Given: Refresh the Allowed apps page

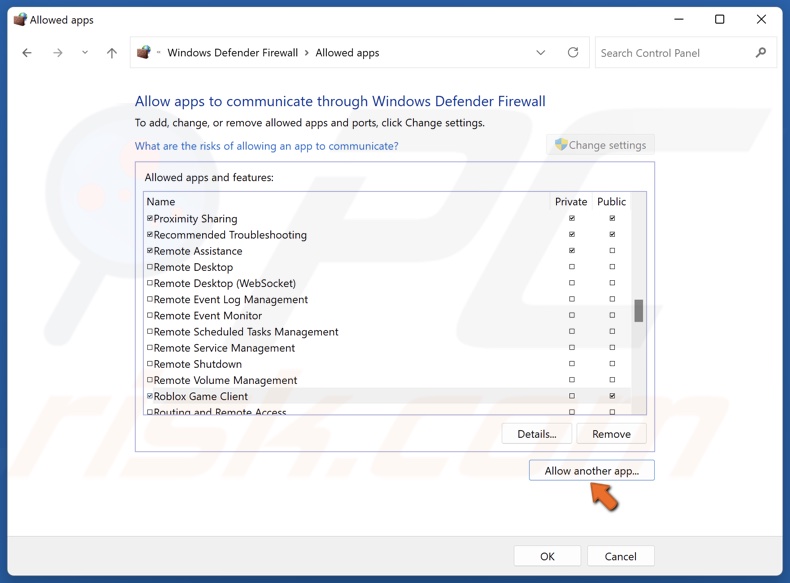Looking at the screenshot, I should (573, 53).
